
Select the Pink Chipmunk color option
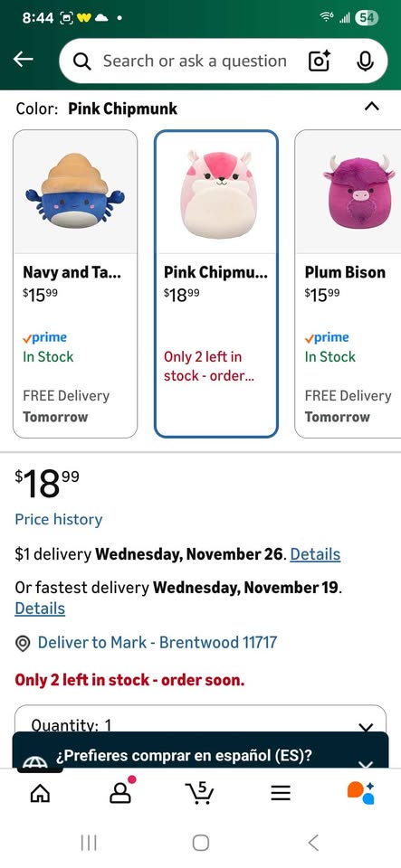coord(216,284)
